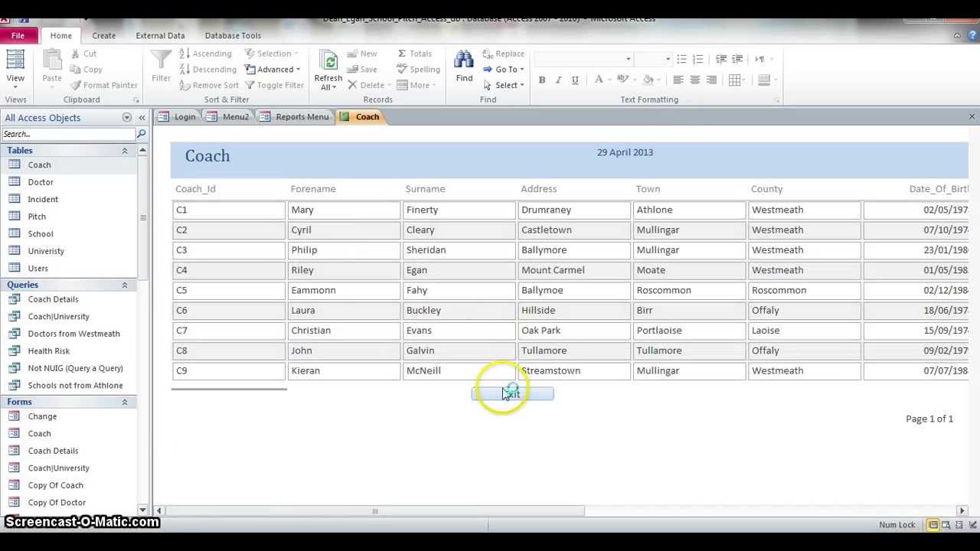Switch to the Database Tools tab
This screenshot has width=980, height=551.
(x=233, y=35)
